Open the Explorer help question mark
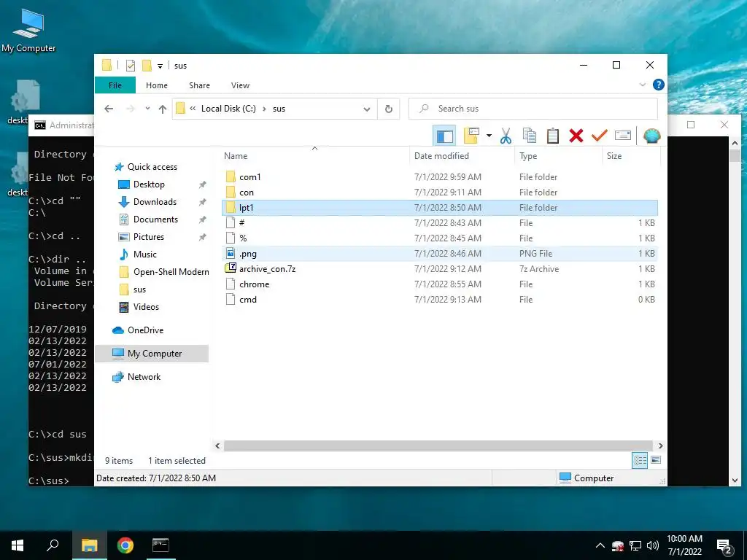The width and height of the screenshot is (747, 560). [659, 85]
